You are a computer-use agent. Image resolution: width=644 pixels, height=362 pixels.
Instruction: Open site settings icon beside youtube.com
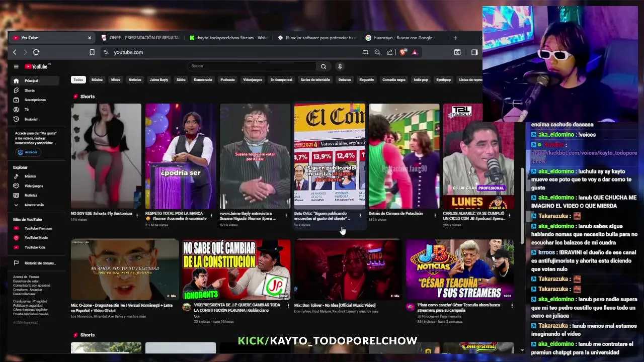click(x=106, y=52)
